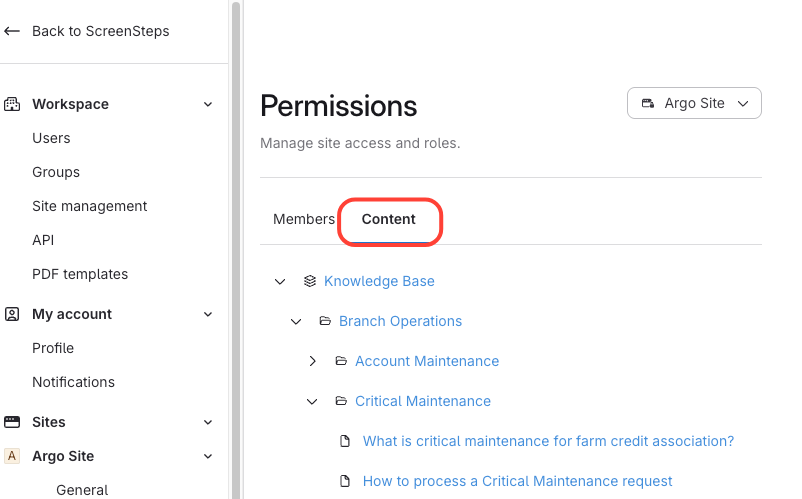Collapse the Workspace sidebar section
Image resolution: width=802 pixels, height=499 pixels.
[208, 104]
